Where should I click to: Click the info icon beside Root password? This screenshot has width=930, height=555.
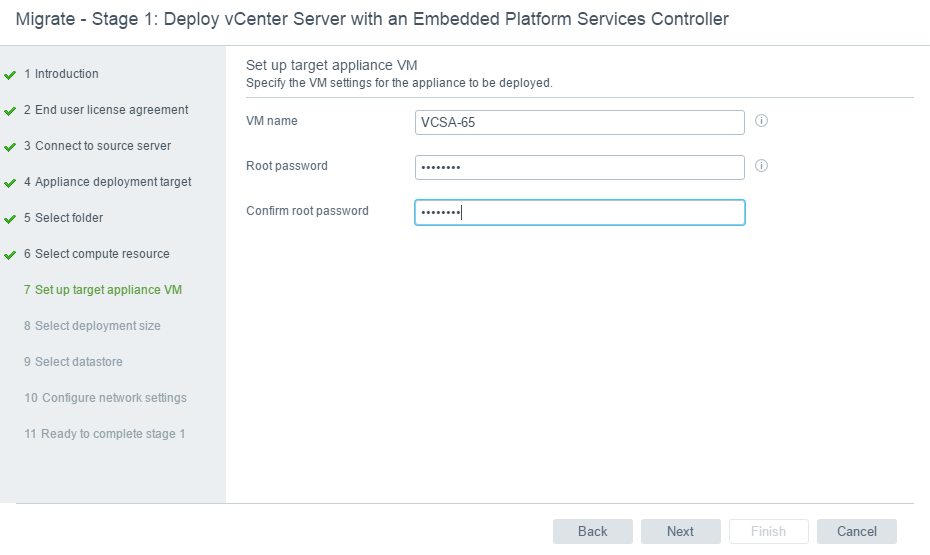point(761,166)
